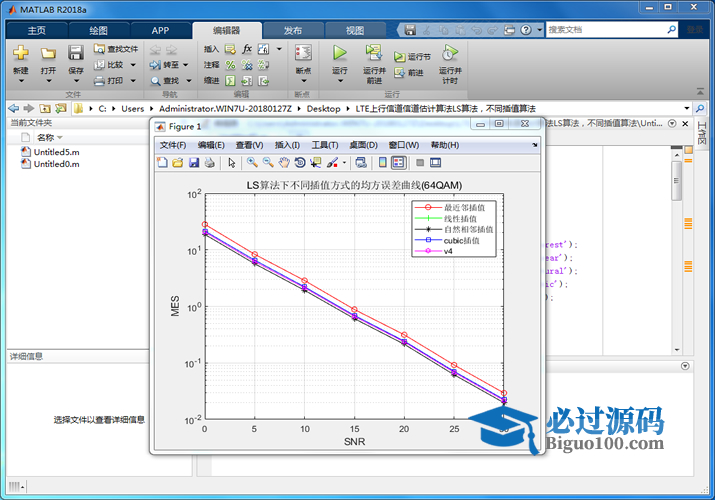Toggle the insert legend icon
Screen dimensions: 715x500
coord(399,163)
